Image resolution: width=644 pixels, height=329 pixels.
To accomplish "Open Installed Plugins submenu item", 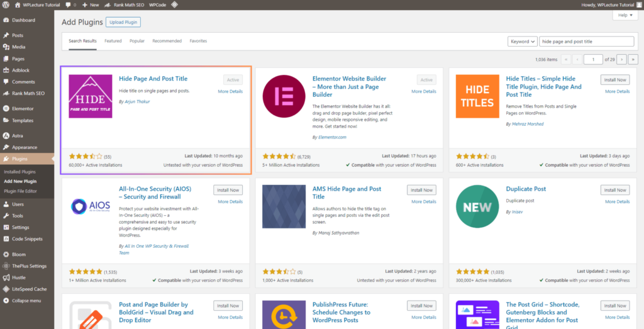I will [x=19, y=172].
